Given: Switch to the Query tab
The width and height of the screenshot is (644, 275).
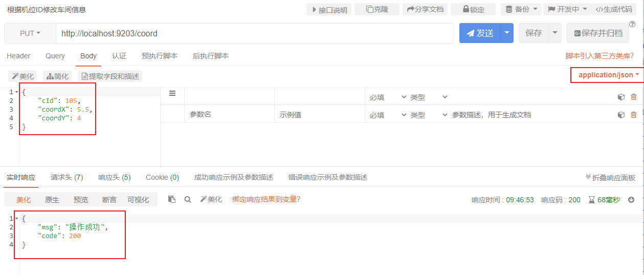Looking at the screenshot, I should [x=55, y=56].
